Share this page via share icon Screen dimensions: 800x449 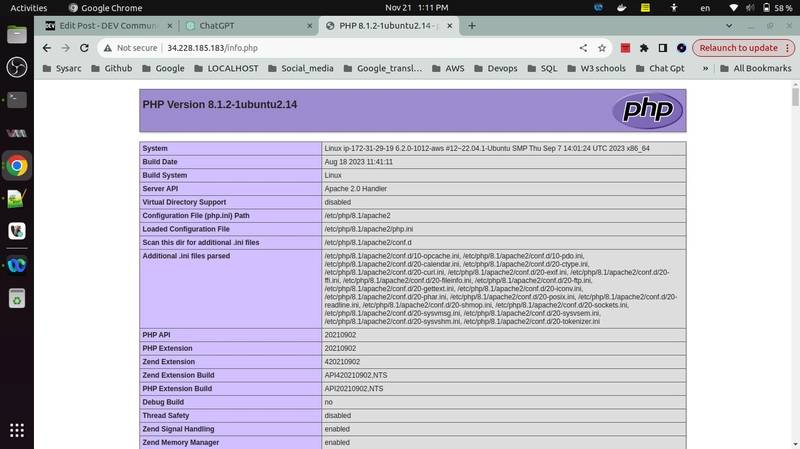583,48
